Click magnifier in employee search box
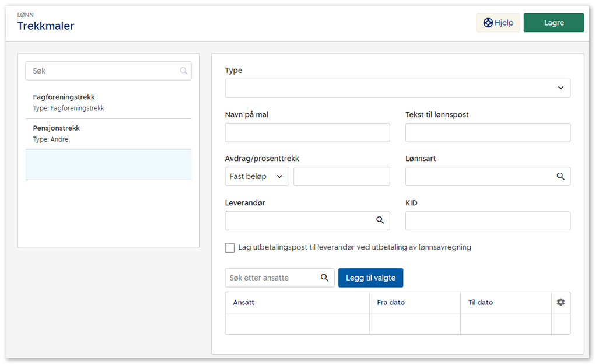Screen dimensions: 595x364 click(325, 278)
